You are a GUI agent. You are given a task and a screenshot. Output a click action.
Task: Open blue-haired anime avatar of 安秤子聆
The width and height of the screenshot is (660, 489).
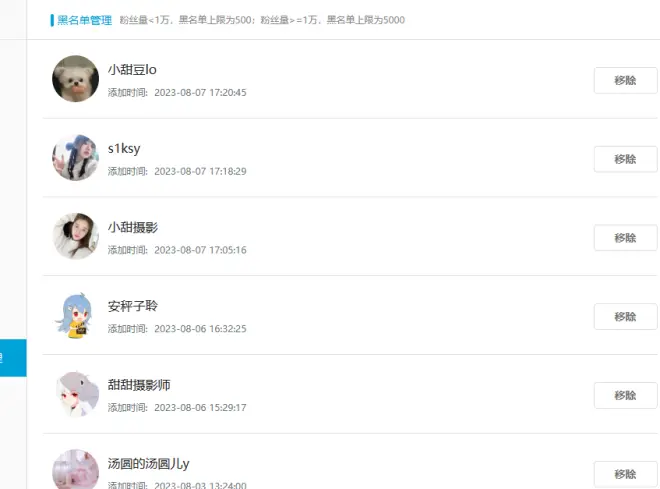pos(75,315)
